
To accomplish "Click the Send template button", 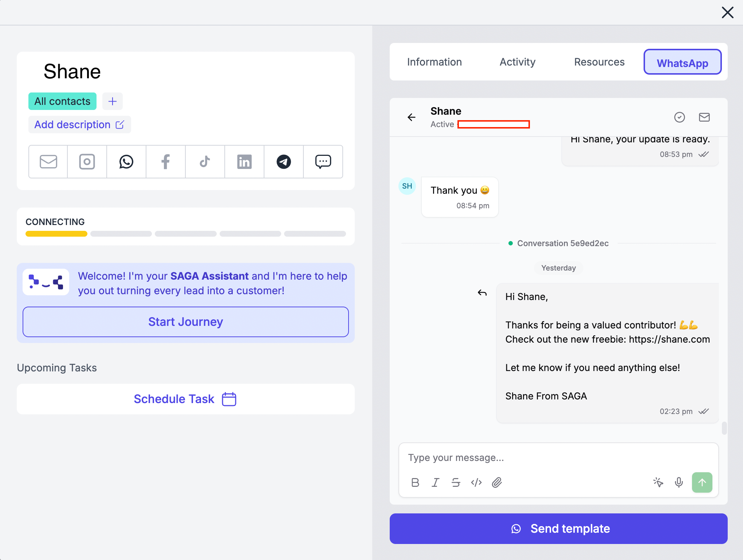I will click(x=559, y=529).
